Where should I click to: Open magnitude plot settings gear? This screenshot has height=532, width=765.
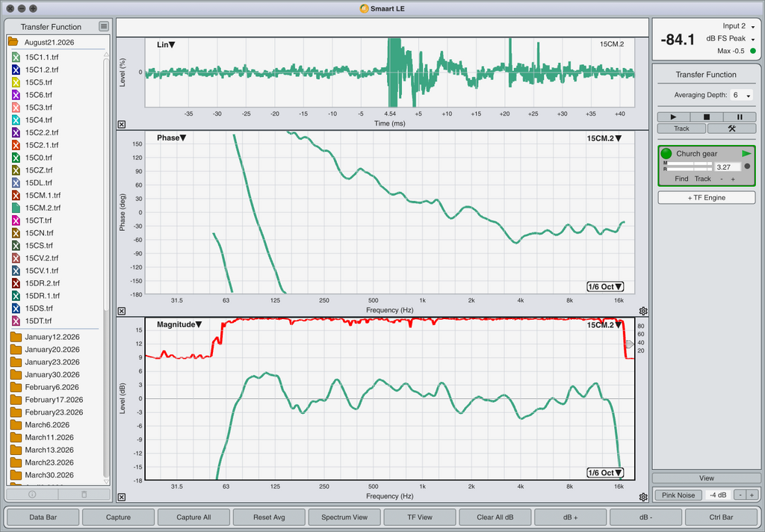tap(643, 497)
